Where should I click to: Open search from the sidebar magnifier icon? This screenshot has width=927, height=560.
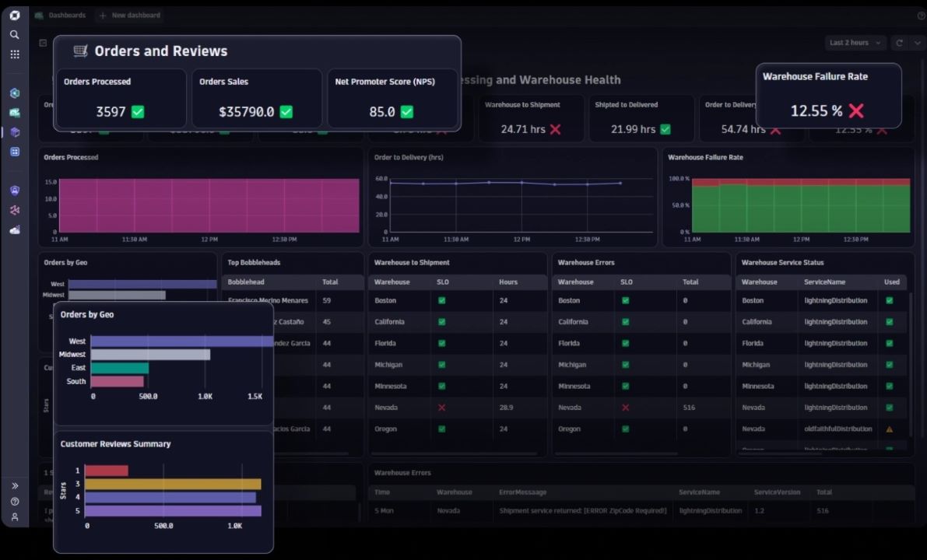click(x=14, y=34)
